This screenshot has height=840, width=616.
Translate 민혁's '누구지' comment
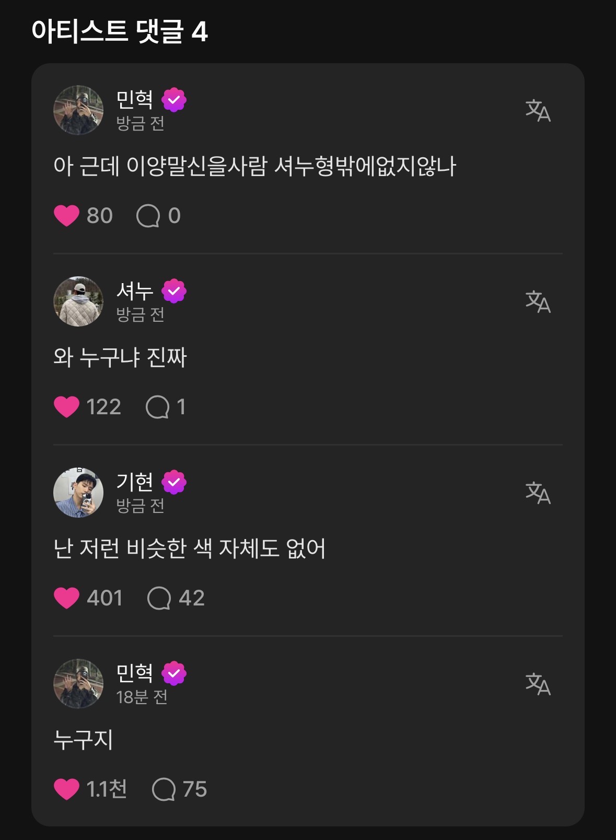tap(538, 684)
